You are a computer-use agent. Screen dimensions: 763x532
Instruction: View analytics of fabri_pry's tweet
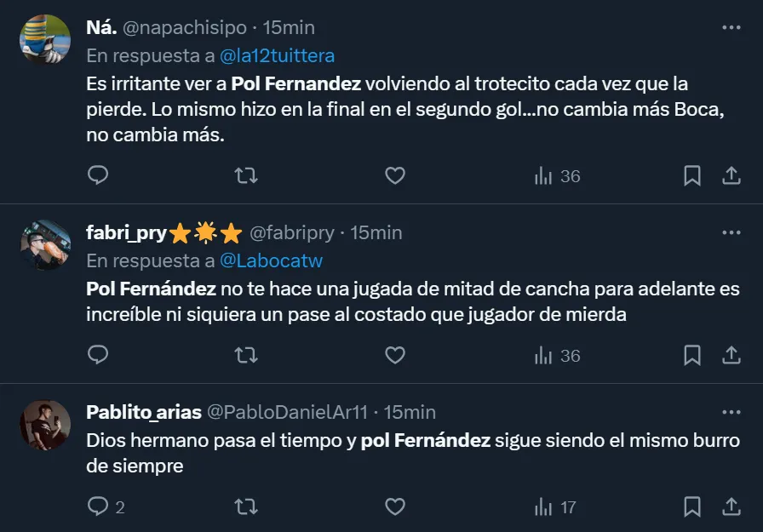[x=557, y=355]
